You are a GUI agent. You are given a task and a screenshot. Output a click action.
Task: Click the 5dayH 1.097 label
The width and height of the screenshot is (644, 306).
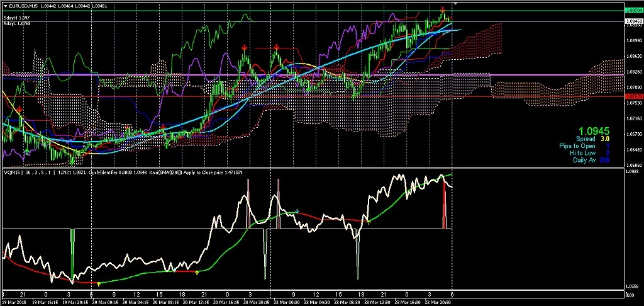tap(16, 18)
